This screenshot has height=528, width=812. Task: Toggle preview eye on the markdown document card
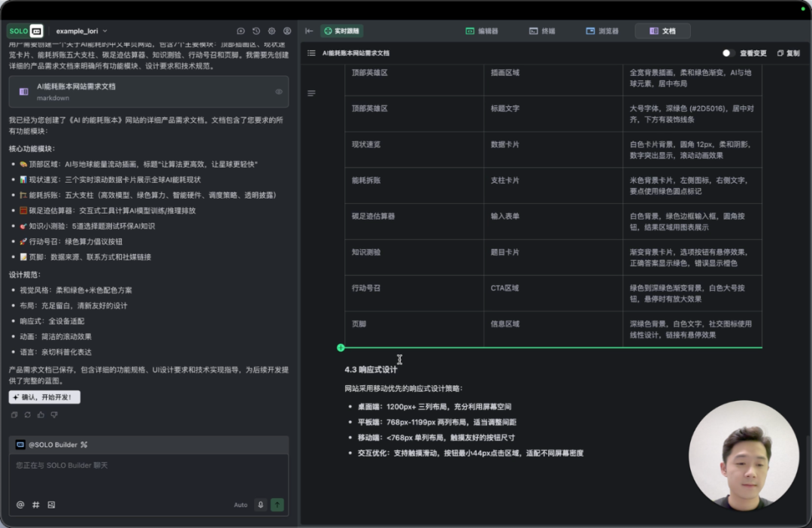[279, 92]
